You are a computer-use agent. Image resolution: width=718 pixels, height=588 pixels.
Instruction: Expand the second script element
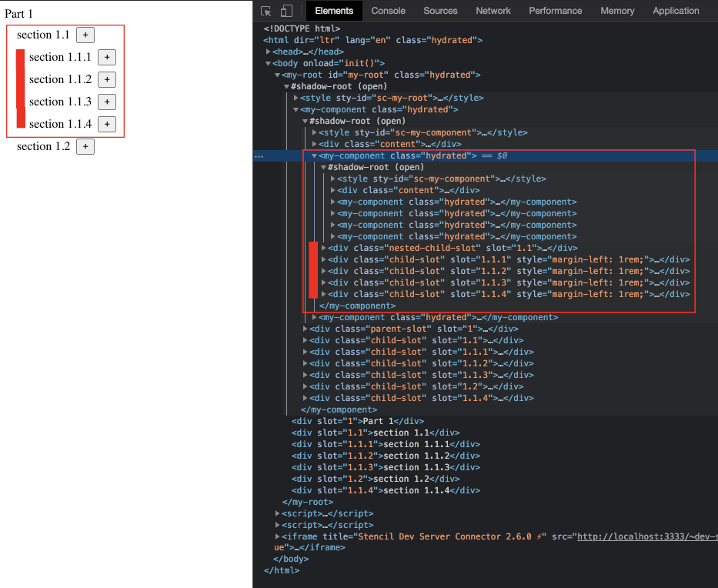coord(278,525)
